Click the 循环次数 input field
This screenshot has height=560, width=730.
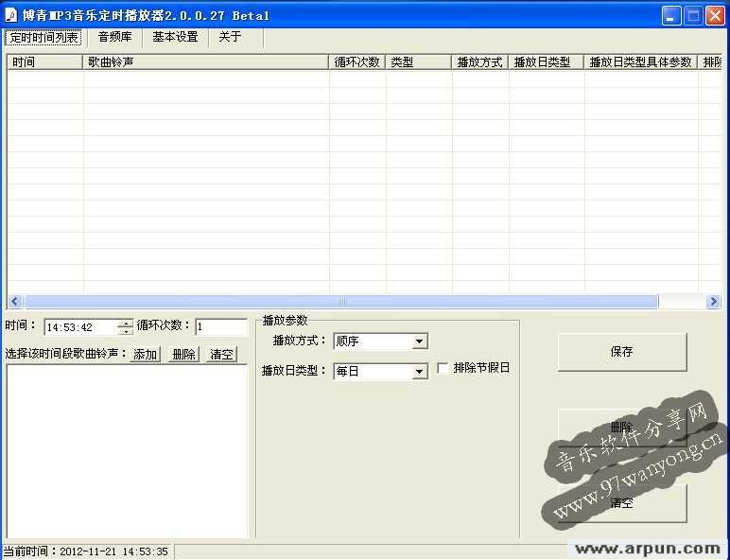(221, 326)
